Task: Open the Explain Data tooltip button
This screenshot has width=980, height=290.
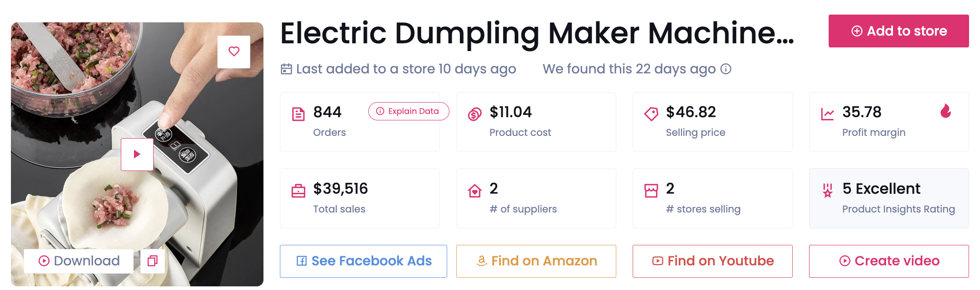Action: coord(408,111)
